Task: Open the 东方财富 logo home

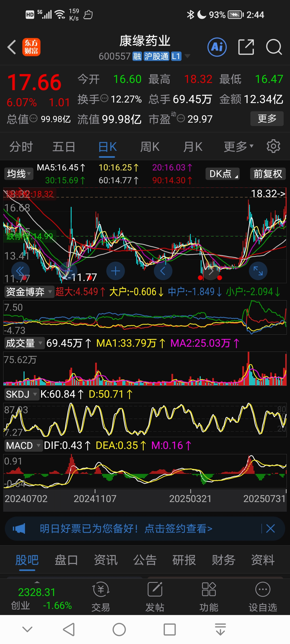Action: [31, 47]
